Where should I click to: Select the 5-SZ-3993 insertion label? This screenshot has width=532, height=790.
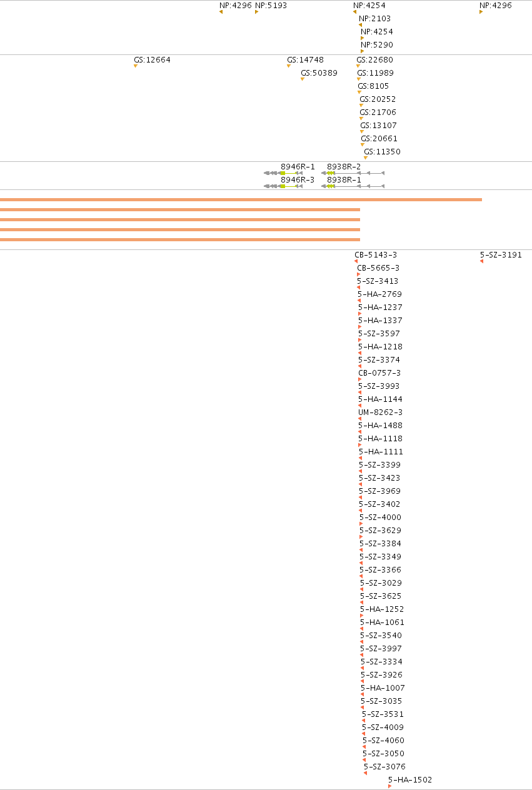click(379, 386)
